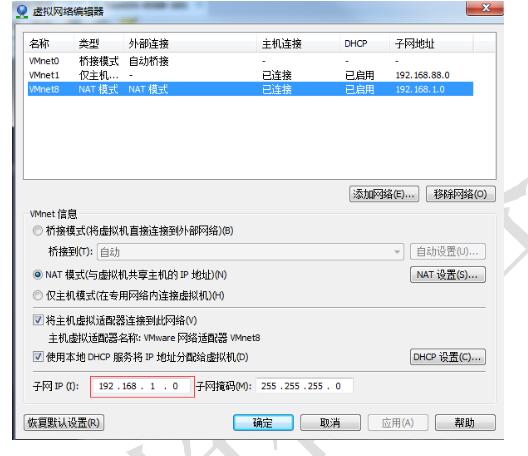The height and width of the screenshot is (456, 528).
Task: Choose the host-only mode (仅主机模式) radio button
Action: 37,295
